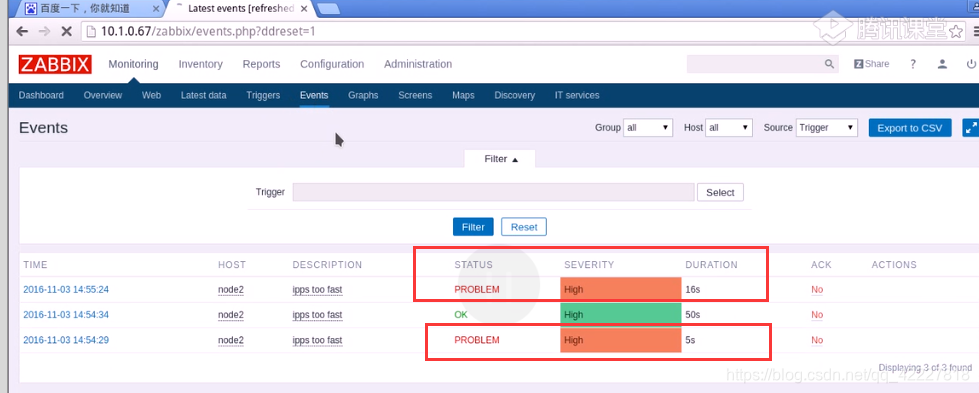This screenshot has height=393, width=979.
Task: Click the Zabbix logo
Action: 55,64
